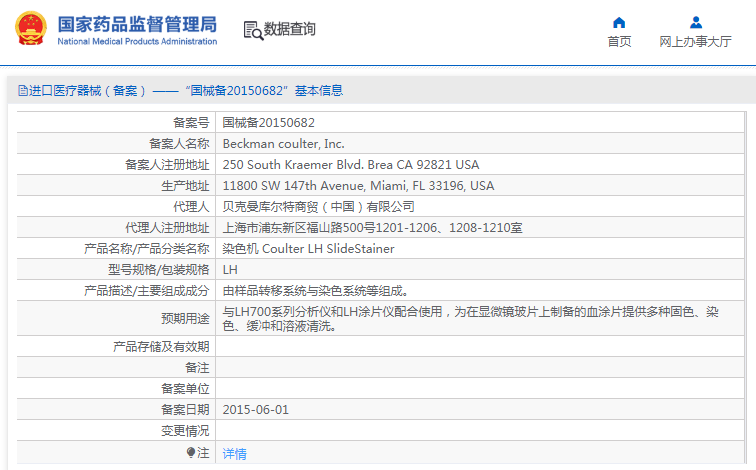Click the product name Coulter LH SlideStainer

point(308,249)
